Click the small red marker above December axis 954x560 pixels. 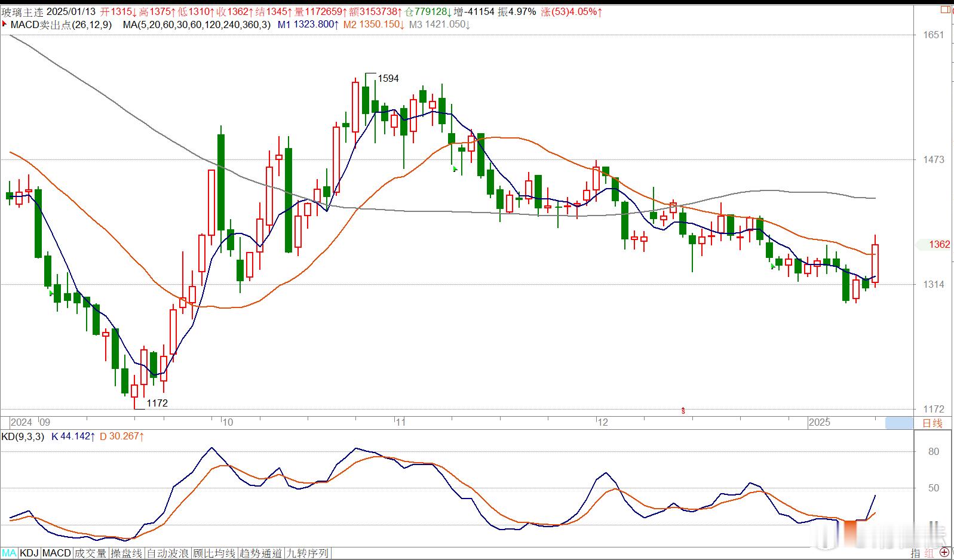coord(683,410)
